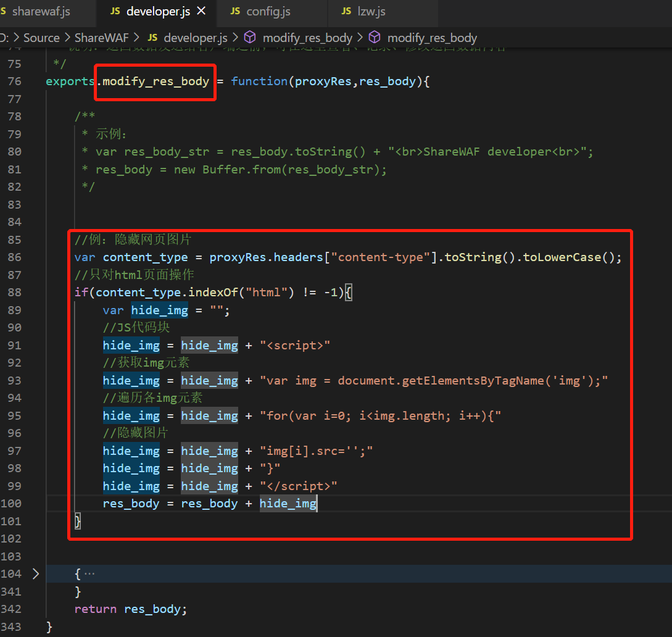
Task: Select the developer.js editor tab
Action: click(158, 12)
